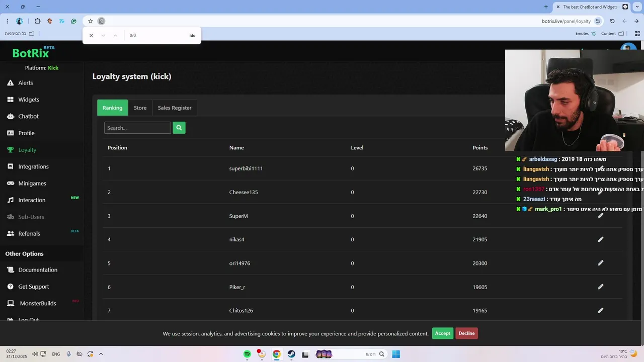Click the name Cheesee135
The height and width of the screenshot is (362, 644).
(x=244, y=192)
